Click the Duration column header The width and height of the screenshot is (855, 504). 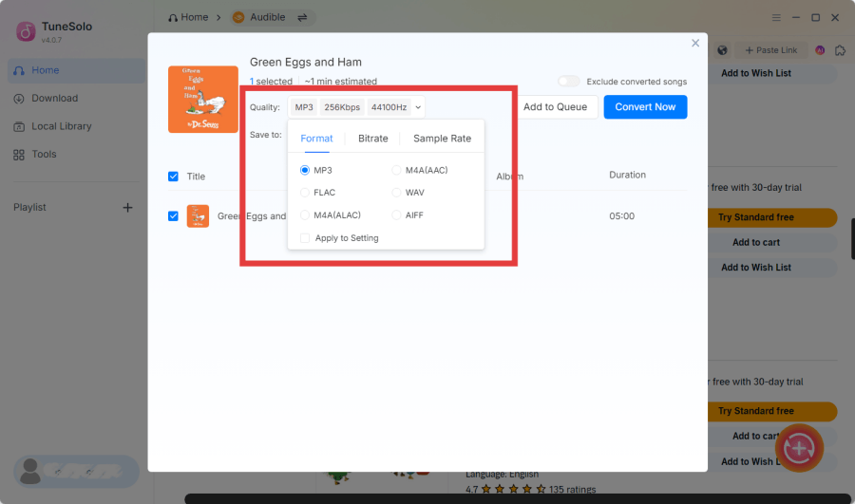(628, 175)
